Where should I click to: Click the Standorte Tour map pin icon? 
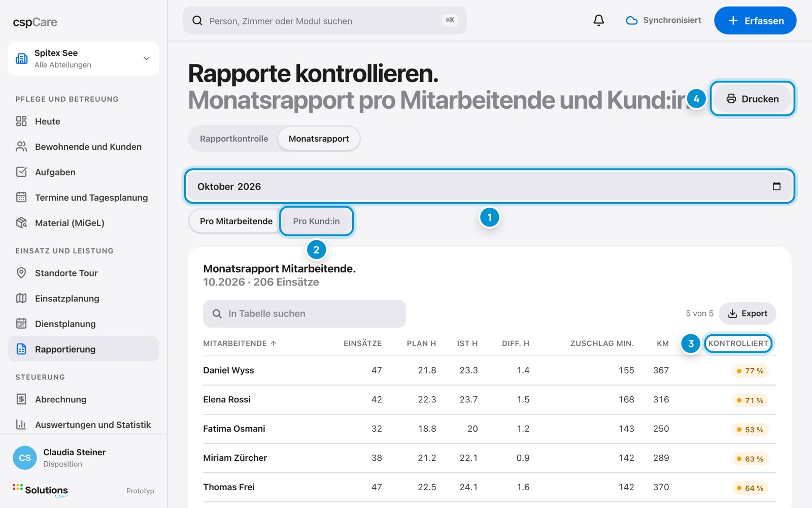(21, 273)
